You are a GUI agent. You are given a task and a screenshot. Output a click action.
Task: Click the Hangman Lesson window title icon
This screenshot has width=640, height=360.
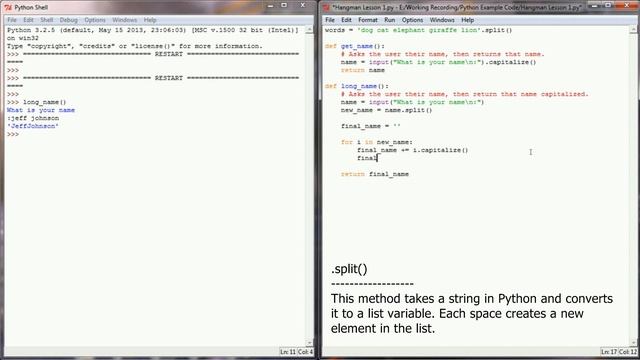coord(326,7)
